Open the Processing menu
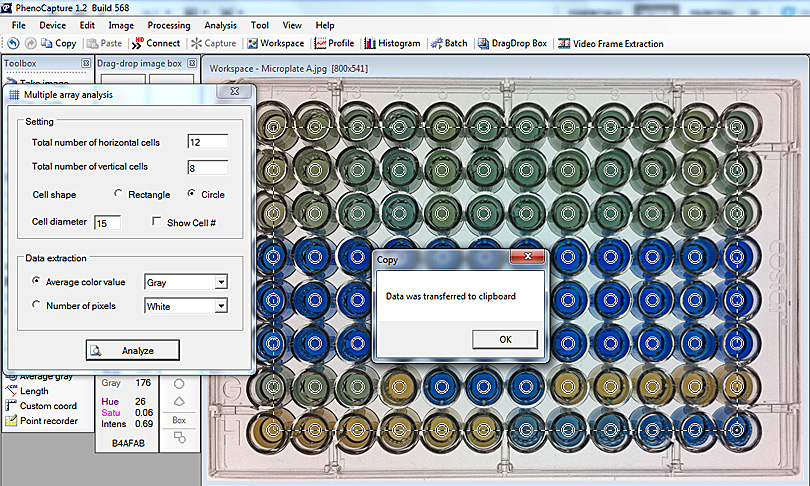Viewport: 810px width, 486px height. pyautogui.click(x=168, y=25)
